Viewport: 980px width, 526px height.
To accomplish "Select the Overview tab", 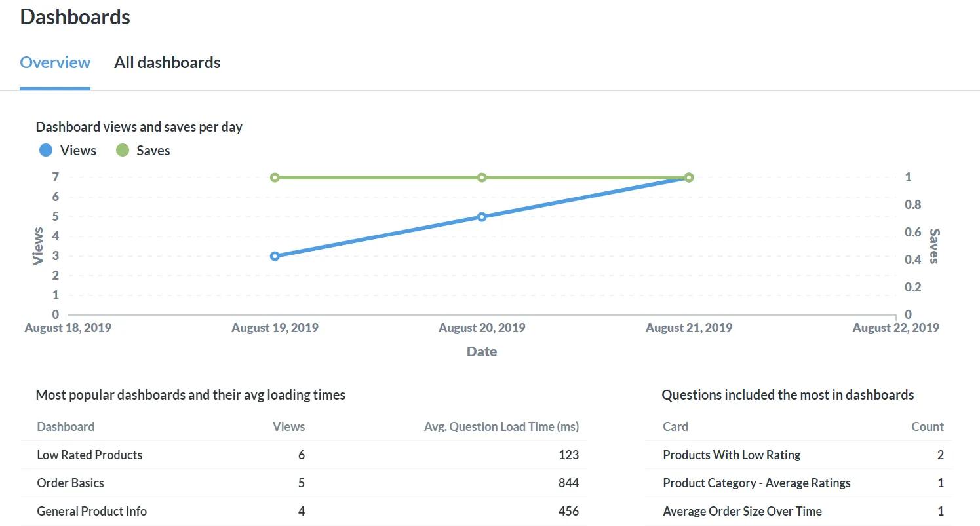I will click(55, 63).
